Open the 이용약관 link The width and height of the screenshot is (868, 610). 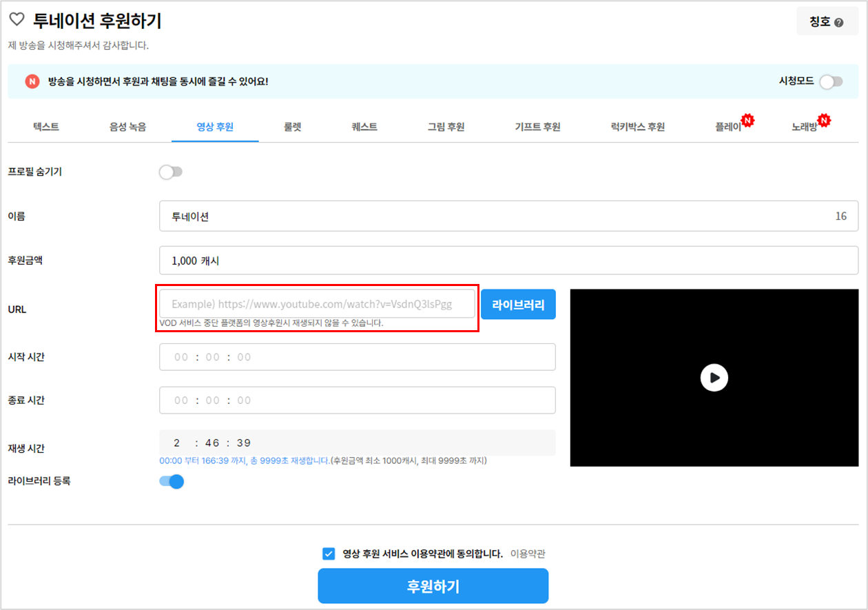click(x=528, y=553)
